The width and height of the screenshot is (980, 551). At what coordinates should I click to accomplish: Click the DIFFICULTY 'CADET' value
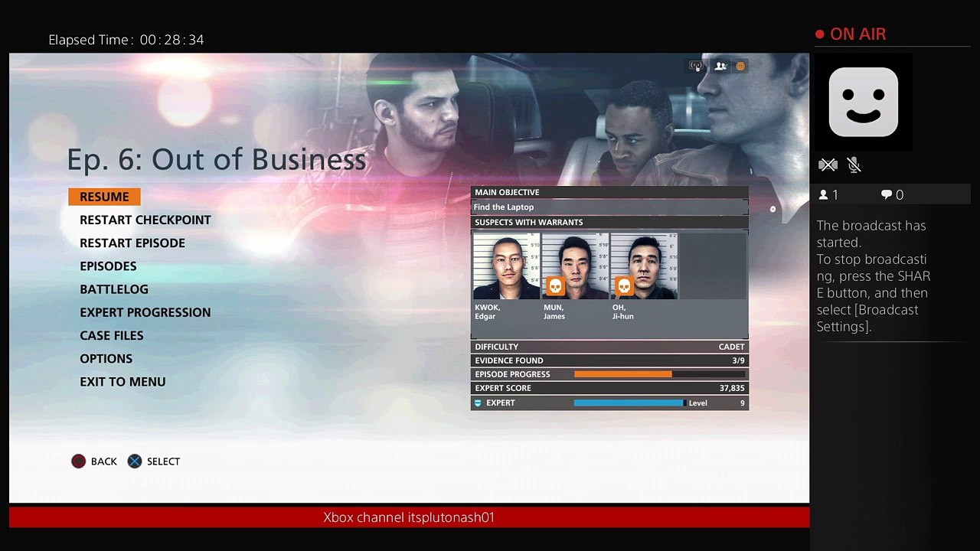pyautogui.click(x=731, y=347)
